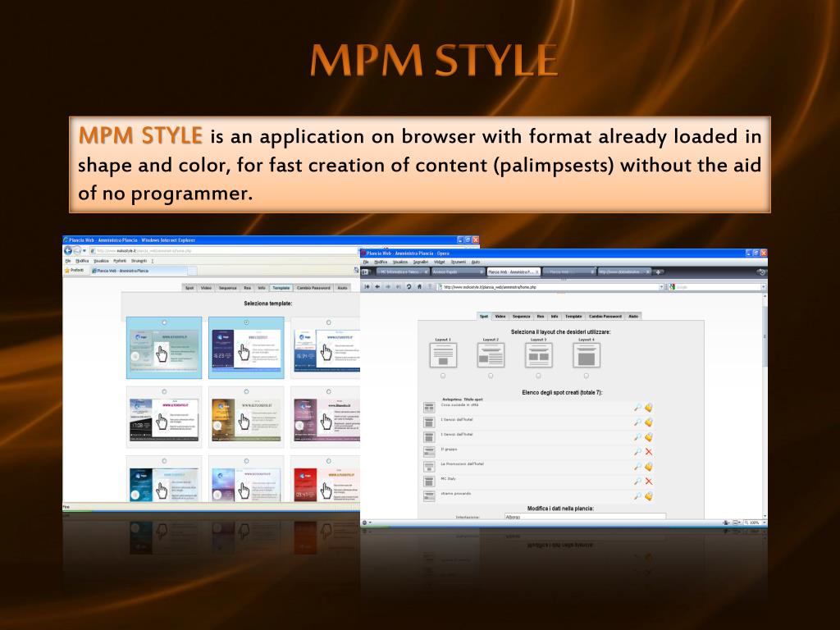The height and width of the screenshot is (630, 840).
Task: Open Segnalibri menu in Opera
Action: pos(421,262)
